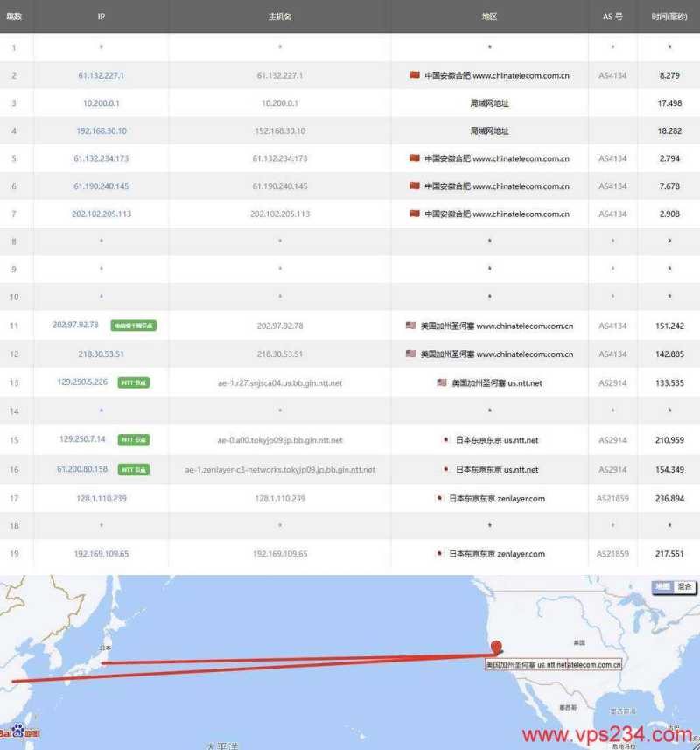Click the IP column header

(x=101, y=17)
